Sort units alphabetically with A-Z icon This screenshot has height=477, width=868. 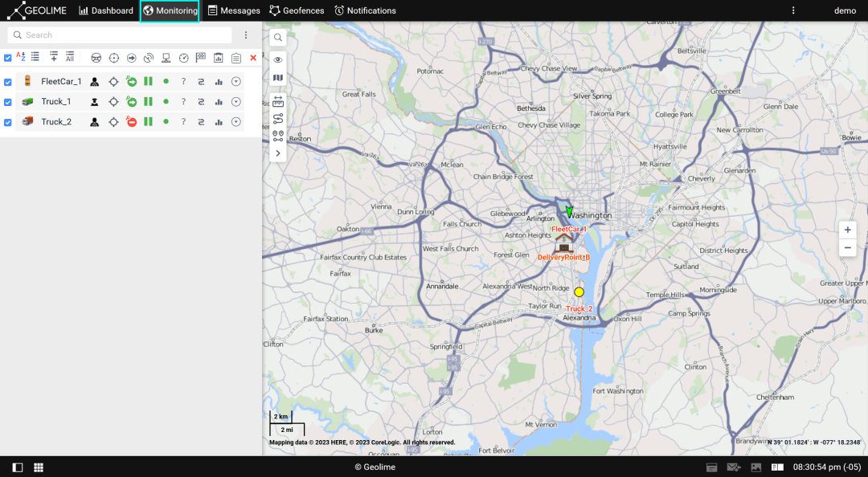(x=21, y=56)
